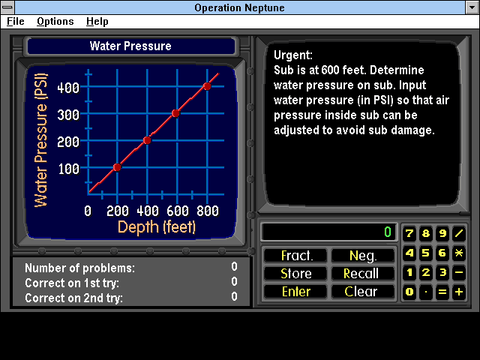480x360 pixels.
Task: Click the calculator 0 key
Action: pos(409,292)
